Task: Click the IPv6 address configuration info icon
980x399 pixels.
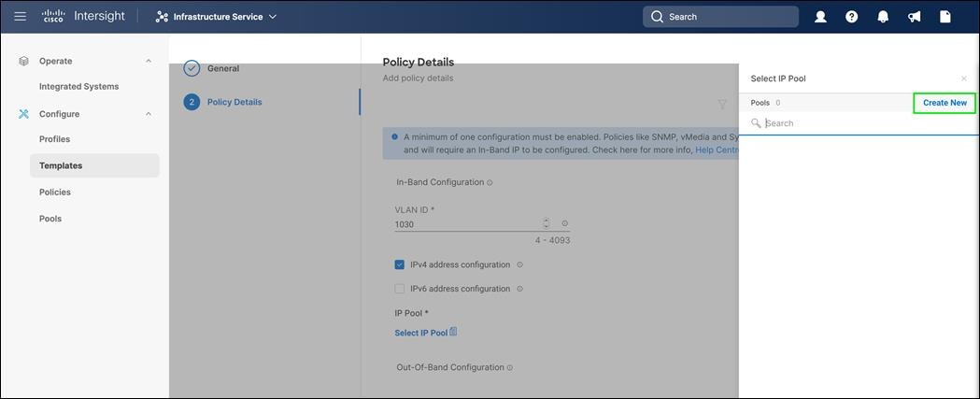Action: pyautogui.click(x=519, y=289)
